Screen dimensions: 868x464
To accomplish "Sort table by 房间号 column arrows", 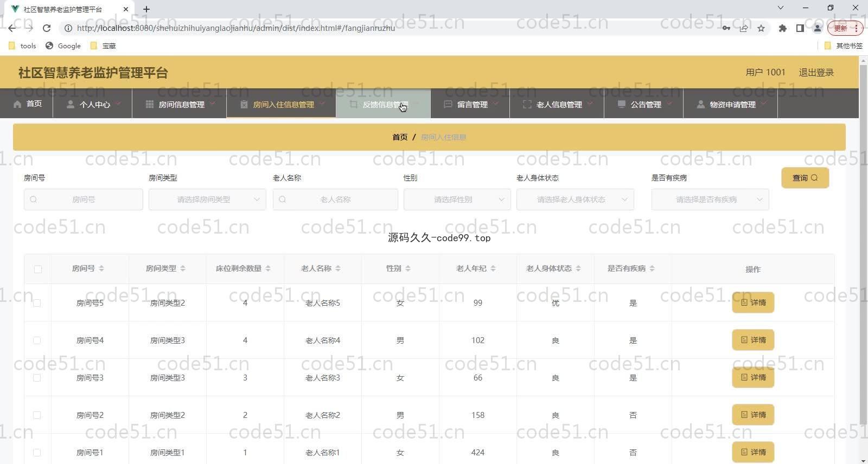I will [x=101, y=268].
